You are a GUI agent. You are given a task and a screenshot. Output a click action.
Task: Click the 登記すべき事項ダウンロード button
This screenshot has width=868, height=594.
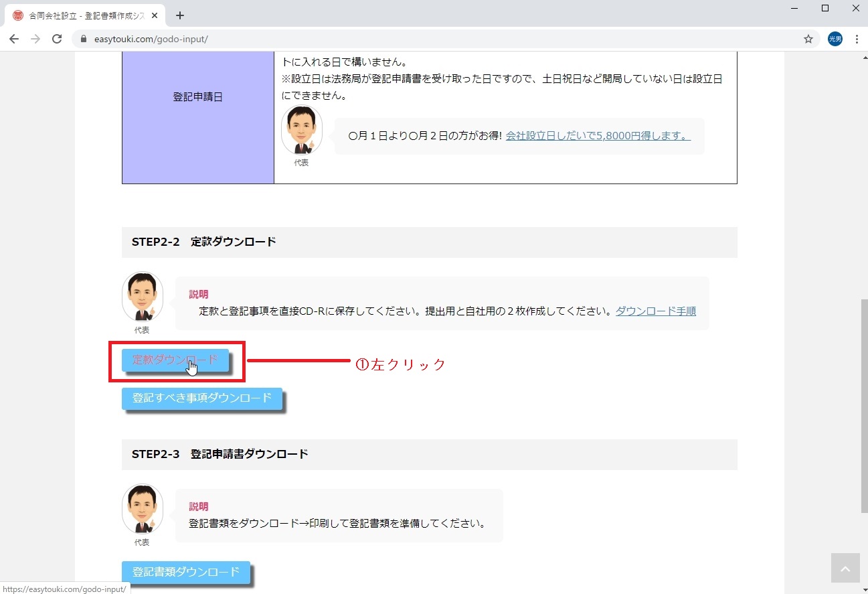point(201,398)
